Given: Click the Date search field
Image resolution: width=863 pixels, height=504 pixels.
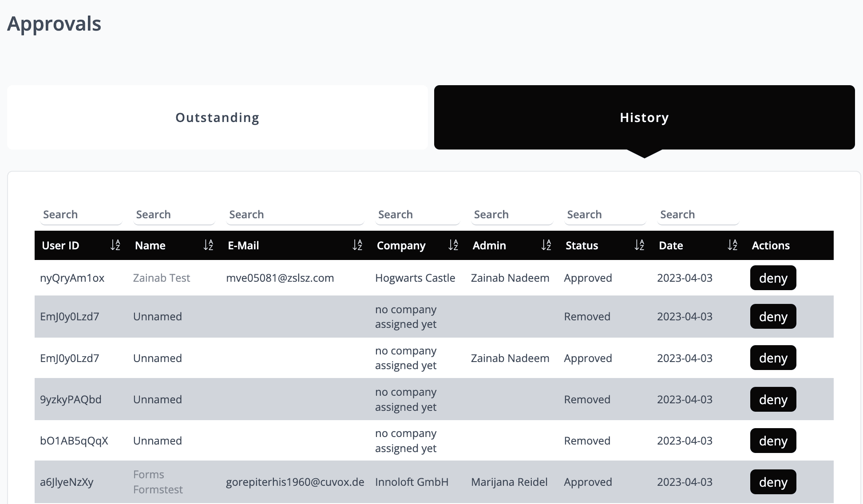Looking at the screenshot, I should pyautogui.click(x=698, y=215).
